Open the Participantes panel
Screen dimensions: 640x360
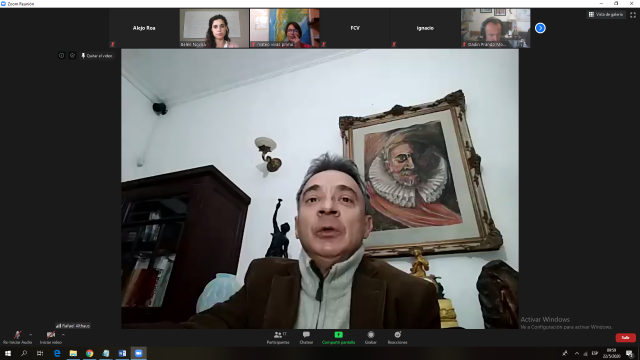tap(278, 338)
